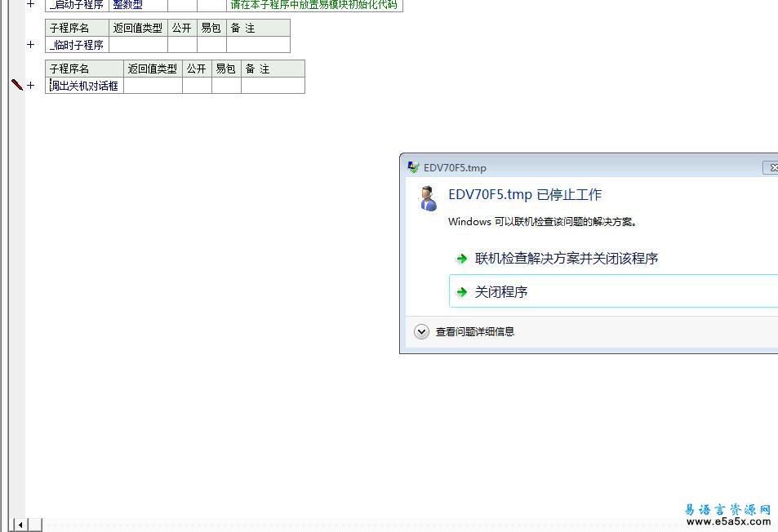Screen dimensions: 778x532
Task: Toggle 公开 cell for 调出关机对话框
Action: click(197, 86)
